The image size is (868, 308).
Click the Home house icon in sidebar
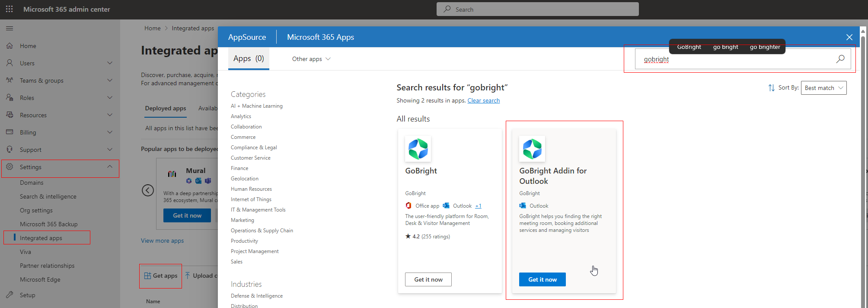pos(10,45)
